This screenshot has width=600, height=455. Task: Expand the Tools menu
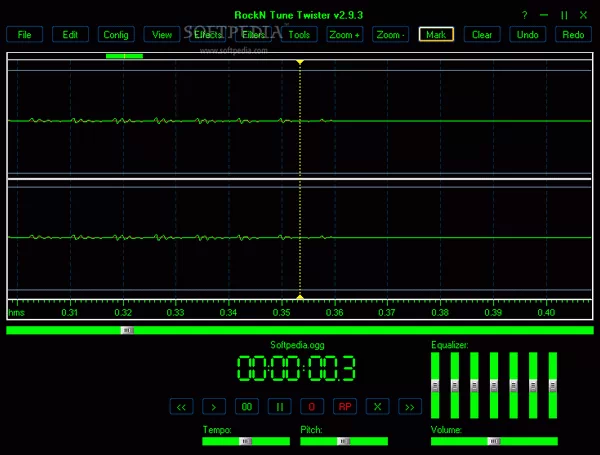299,34
